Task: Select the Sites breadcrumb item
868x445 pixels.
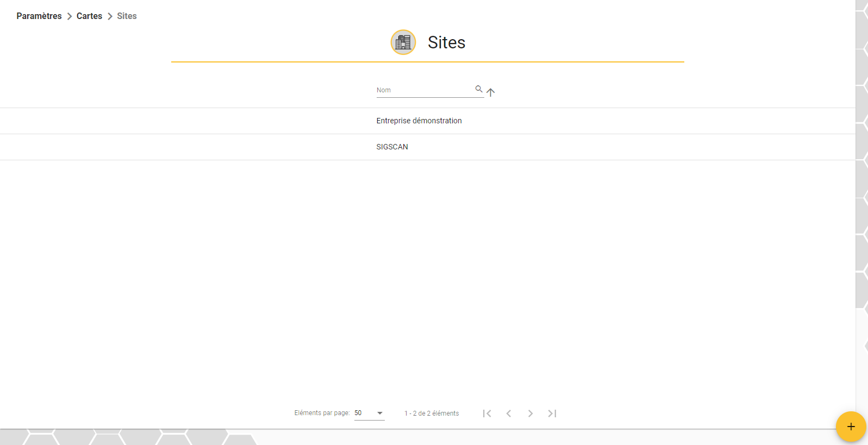Action: [x=127, y=16]
